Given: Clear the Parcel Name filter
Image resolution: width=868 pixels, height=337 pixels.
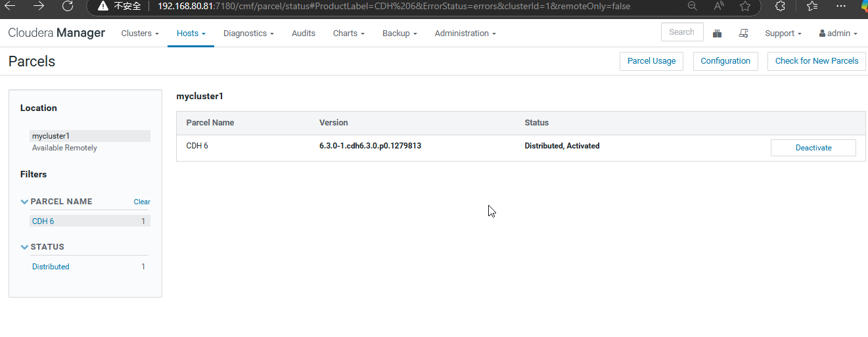Looking at the screenshot, I should [x=142, y=202].
